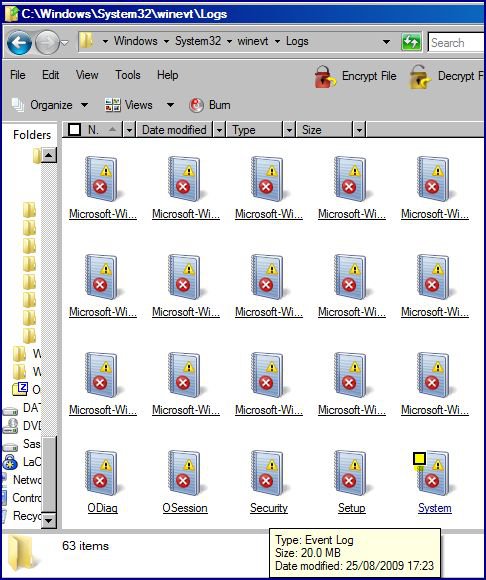This screenshot has width=486, height=580.
Task: Select the Netw tree item
Action: (x=27, y=480)
